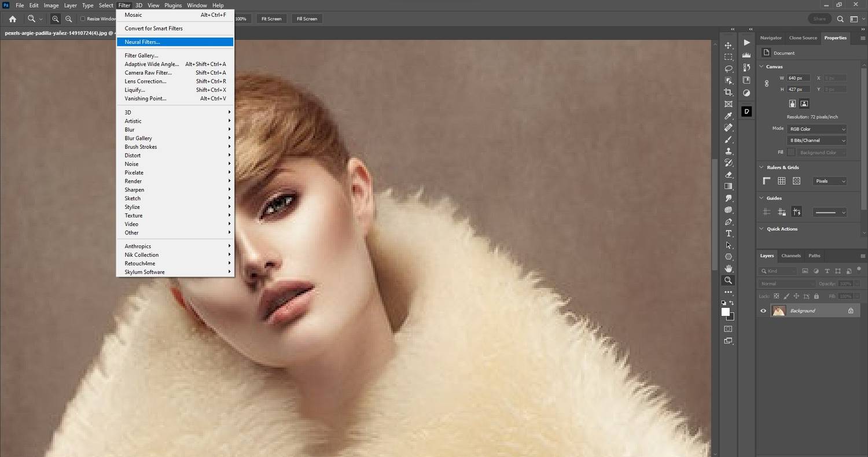Image resolution: width=868 pixels, height=457 pixels.
Task: Toggle the Resize Windows checkbox
Action: point(83,19)
